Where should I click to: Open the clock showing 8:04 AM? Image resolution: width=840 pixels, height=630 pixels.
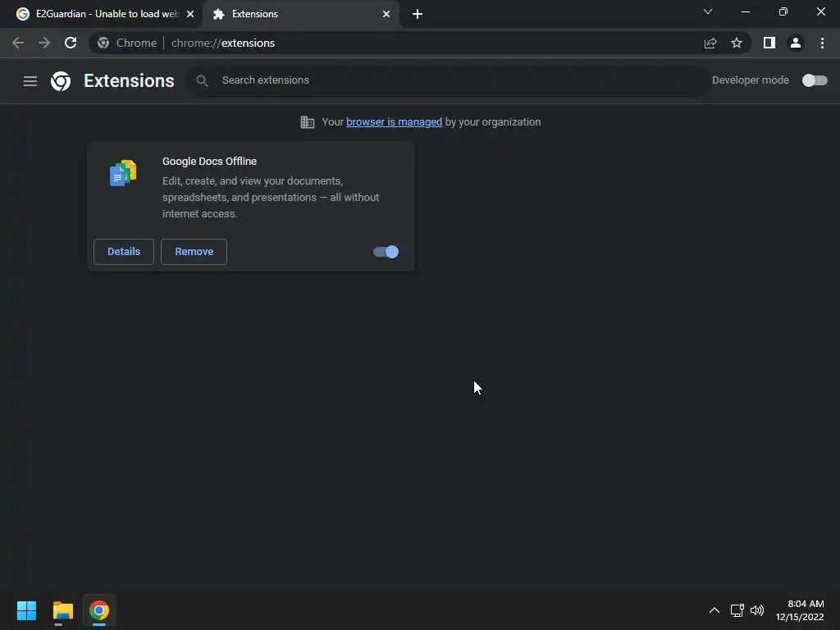(799, 610)
